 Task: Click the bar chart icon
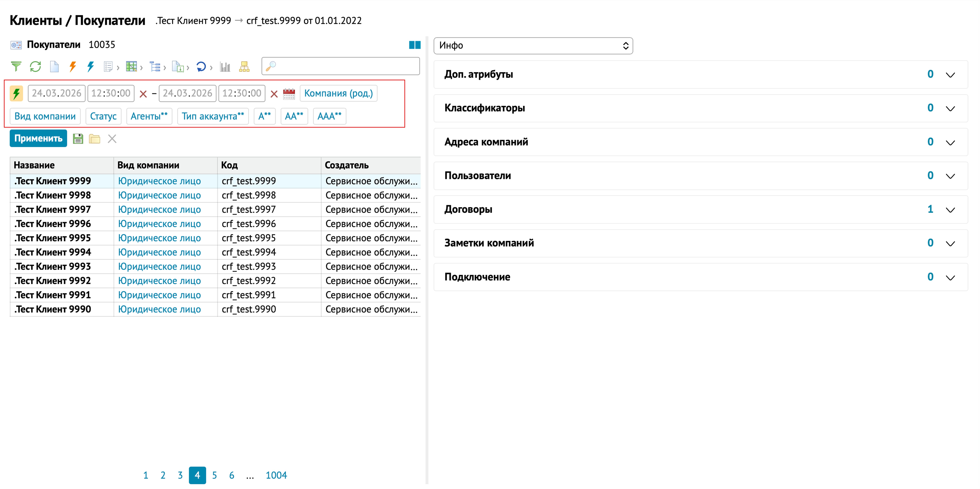pos(225,67)
